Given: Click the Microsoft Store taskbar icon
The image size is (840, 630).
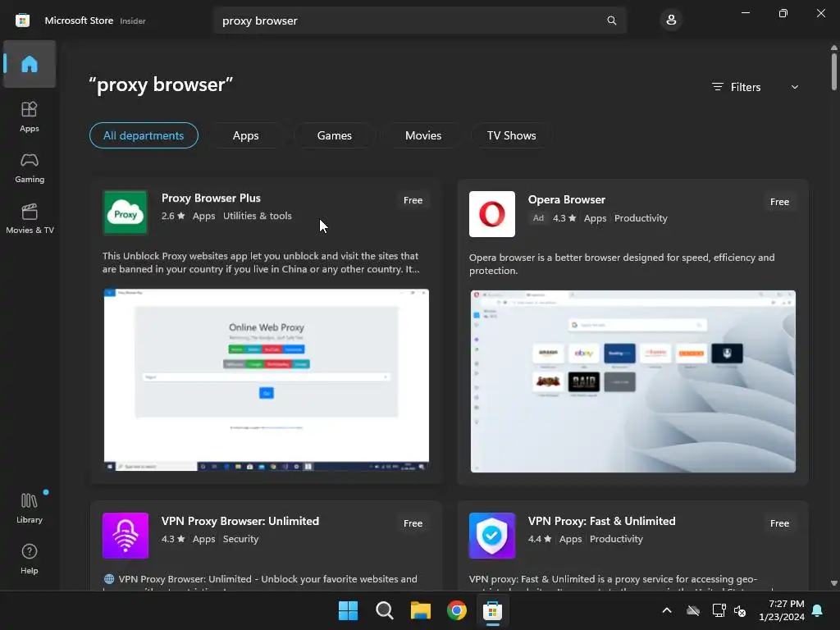Looking at the screenshot, I should pyautogui.click(x=492, y=610).
